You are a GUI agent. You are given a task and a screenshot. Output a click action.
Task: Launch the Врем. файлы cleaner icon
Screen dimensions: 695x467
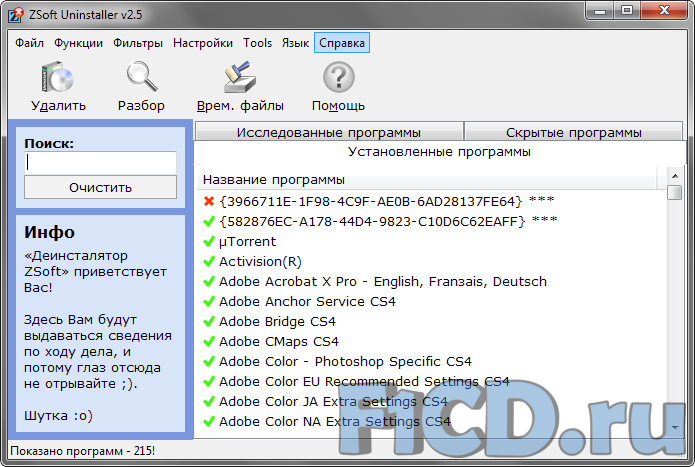pos(240,77)
